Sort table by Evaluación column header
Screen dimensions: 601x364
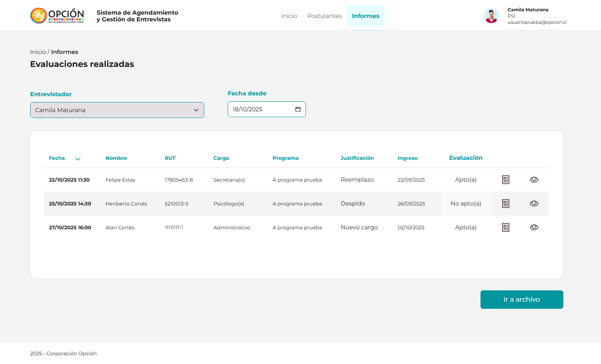tap(465, 158)
